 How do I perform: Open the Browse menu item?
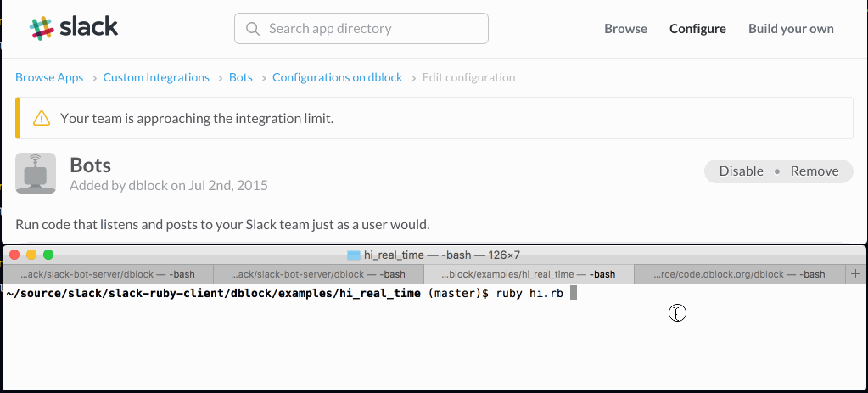click(625, 29)
